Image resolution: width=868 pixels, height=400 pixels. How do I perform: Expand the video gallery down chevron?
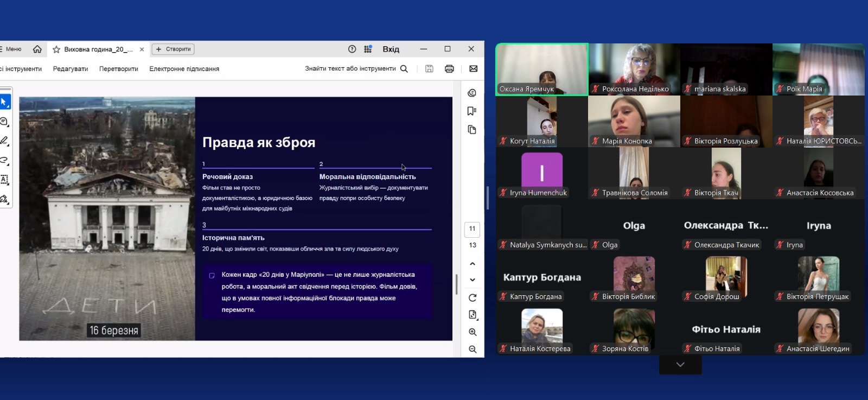[x=680, y=365]
